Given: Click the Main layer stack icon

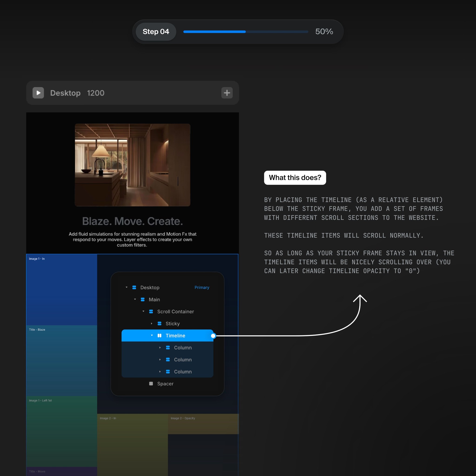Looking at the screenshot, I should (x=142, y=299).
